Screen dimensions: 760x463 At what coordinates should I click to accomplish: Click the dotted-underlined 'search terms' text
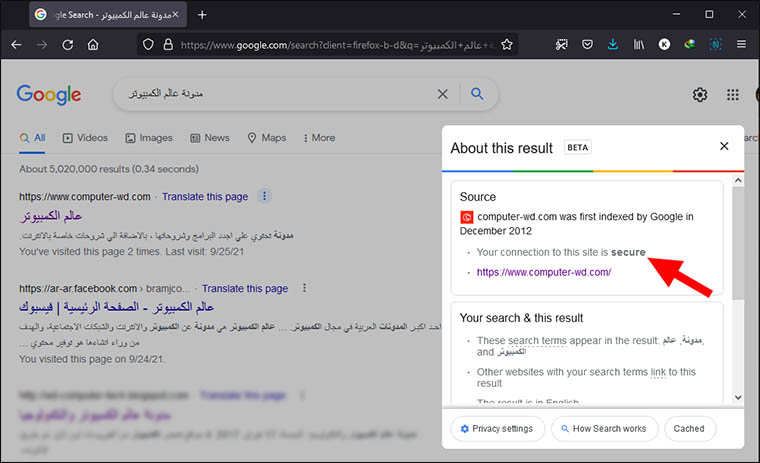click(537, 340)
